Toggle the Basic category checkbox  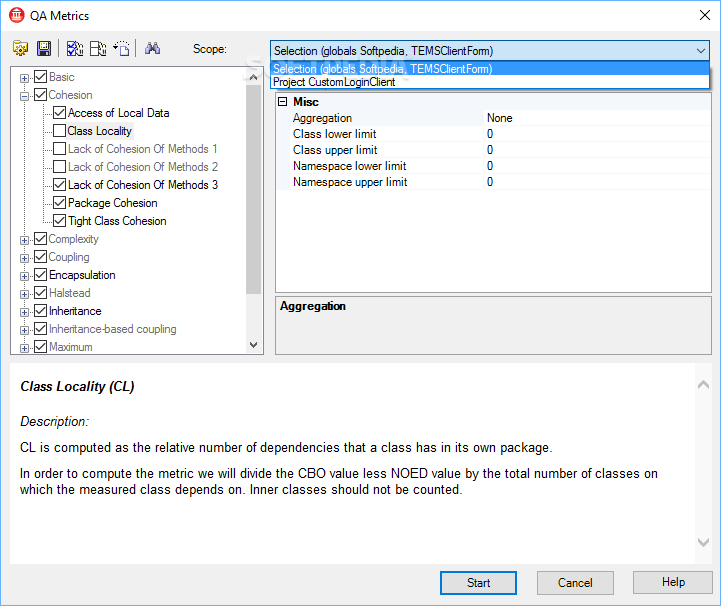pyautogui.click(x=40, y=77)
